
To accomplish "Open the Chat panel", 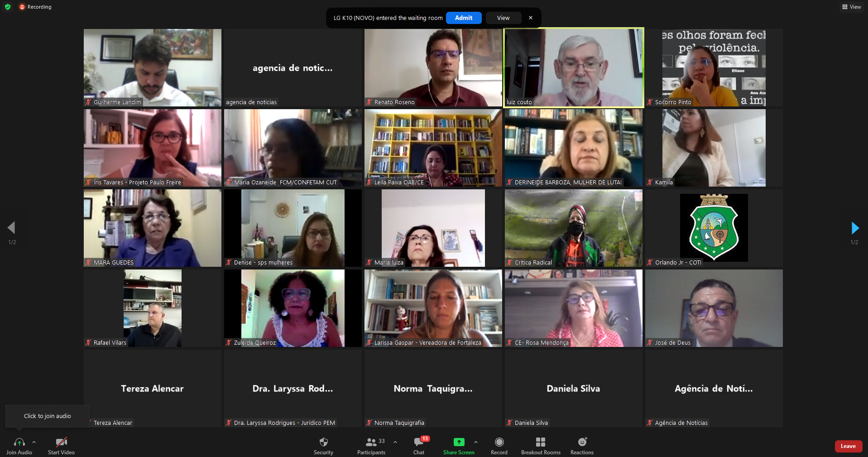I will 419,442.
